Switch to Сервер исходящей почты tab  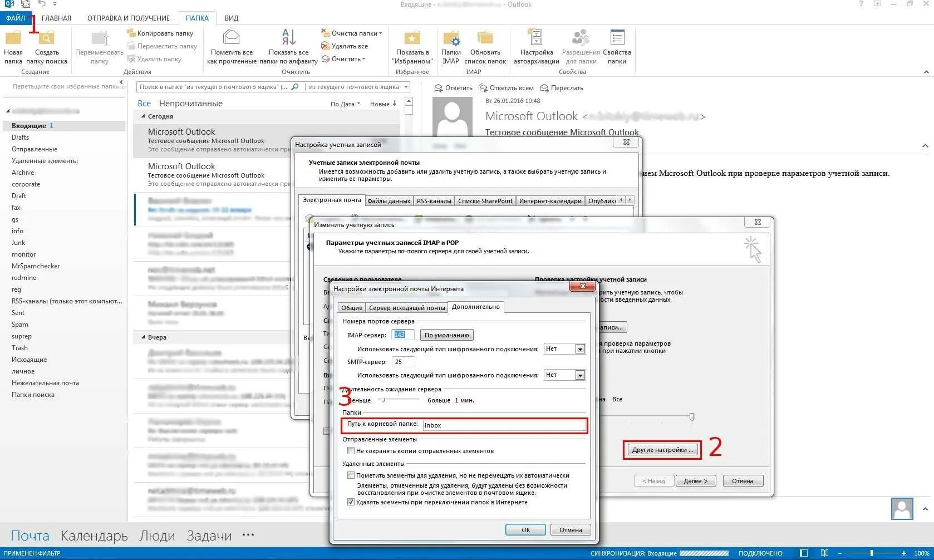click(407, 308)
